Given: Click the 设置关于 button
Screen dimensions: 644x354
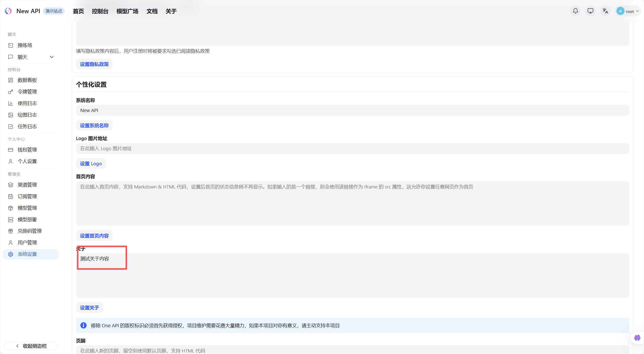Looking at the screenshot, I should [x=89, y=308].
